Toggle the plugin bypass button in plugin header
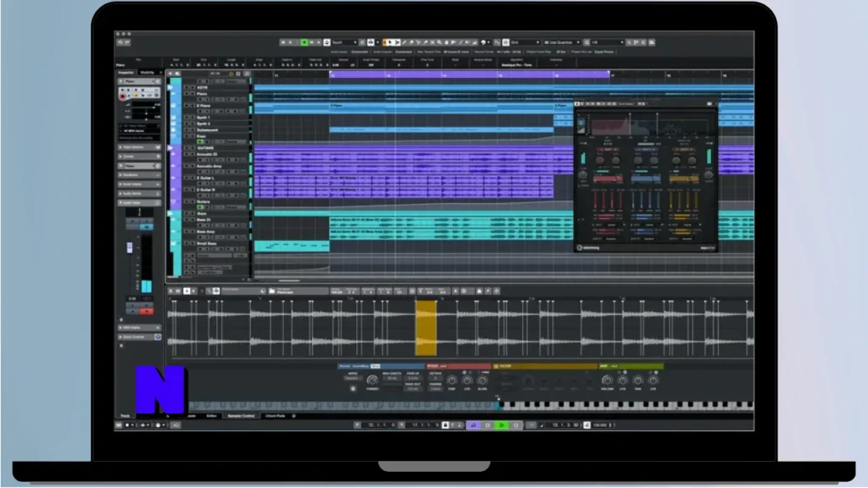Screen dimensions: 868x488 tap(577, 103)
